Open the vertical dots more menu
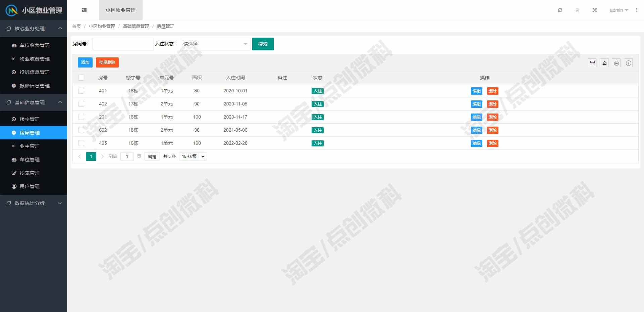 pyautogui.click(x=637, y=10)
